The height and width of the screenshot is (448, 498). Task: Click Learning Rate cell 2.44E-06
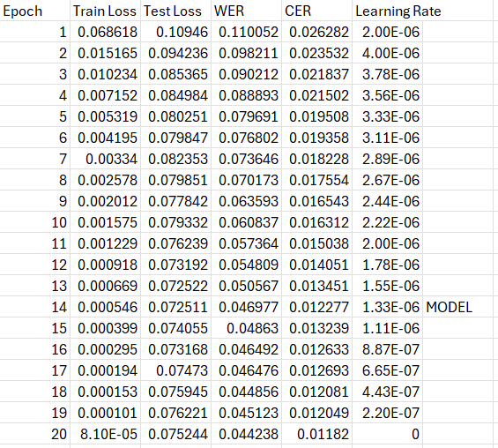pos(387,201)
